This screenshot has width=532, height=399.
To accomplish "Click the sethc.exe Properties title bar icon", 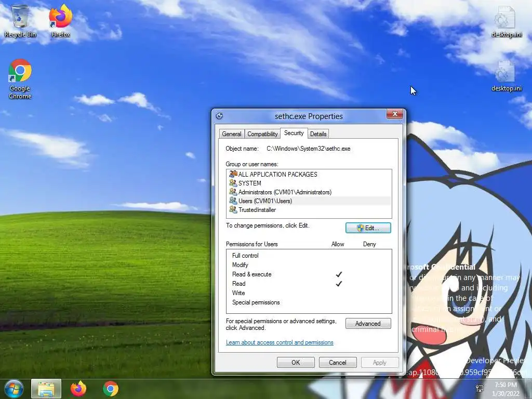I will (220, 116).
